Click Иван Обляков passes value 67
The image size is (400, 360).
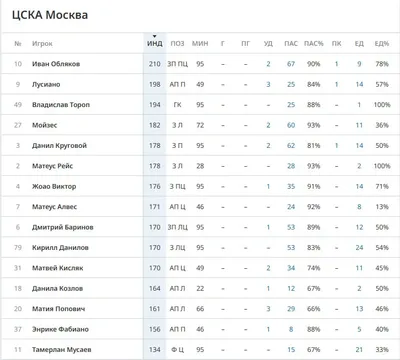(x=291, y=64)
